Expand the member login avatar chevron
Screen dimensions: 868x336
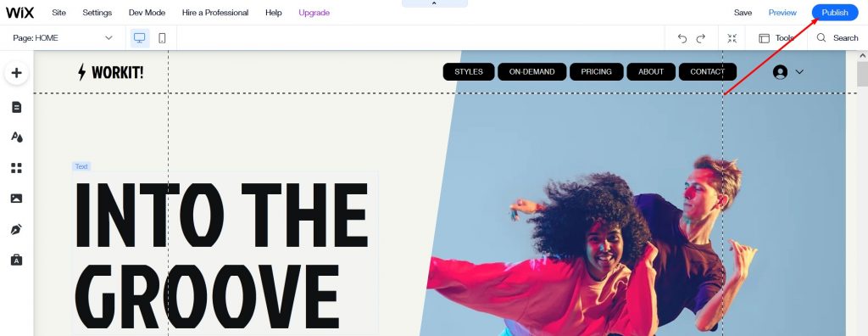pyautogui.click(x=799, y=71)
